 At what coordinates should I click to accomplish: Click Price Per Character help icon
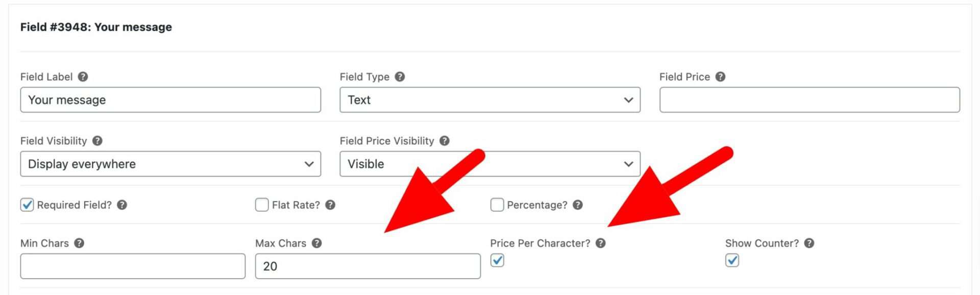point(600,243)
